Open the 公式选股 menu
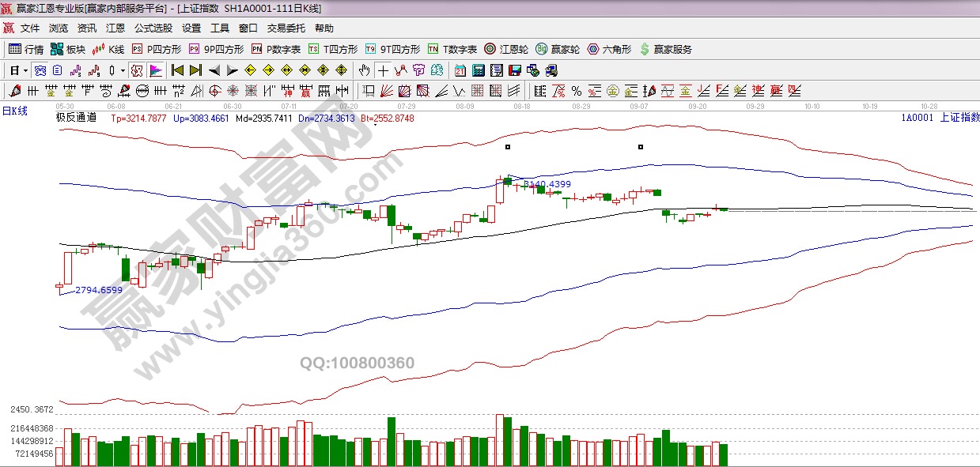Image resolution: width=980 pixels, height=467 pixels. tap(153, 28)
